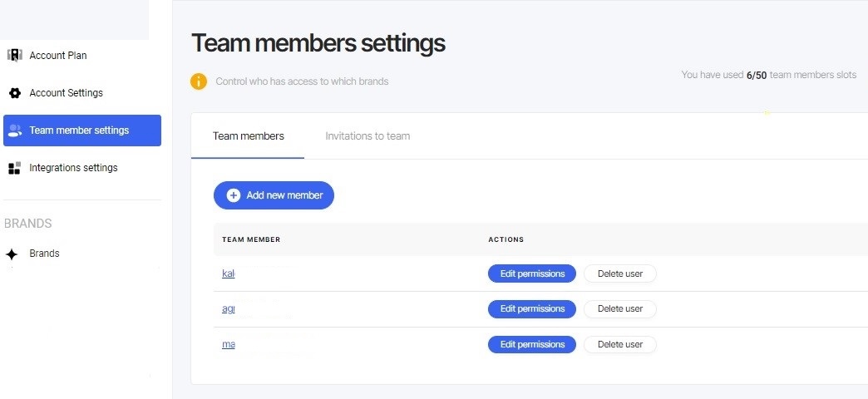Click 'Control who has access to which brands' text

[303, 81]
